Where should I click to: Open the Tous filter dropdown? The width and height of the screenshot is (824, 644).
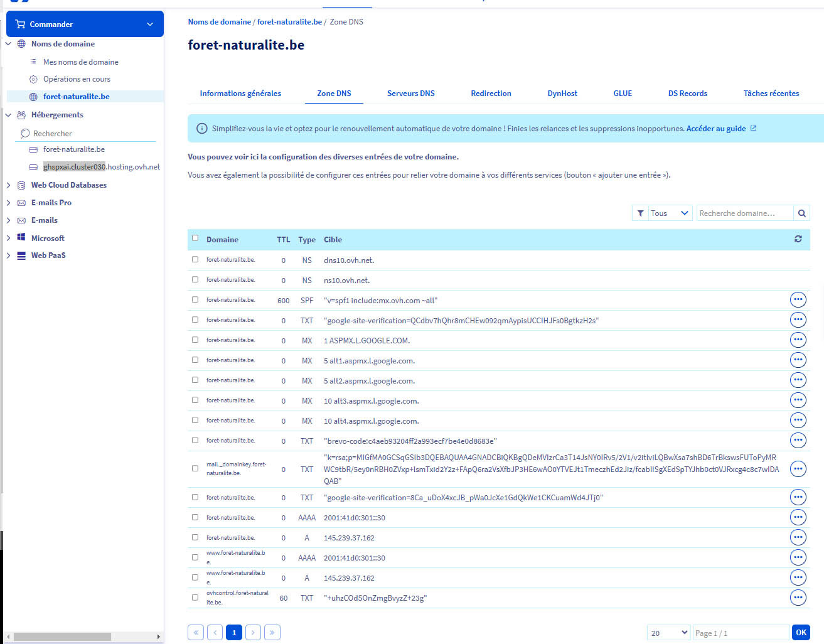pyautogui.click(x=662, y=213)
